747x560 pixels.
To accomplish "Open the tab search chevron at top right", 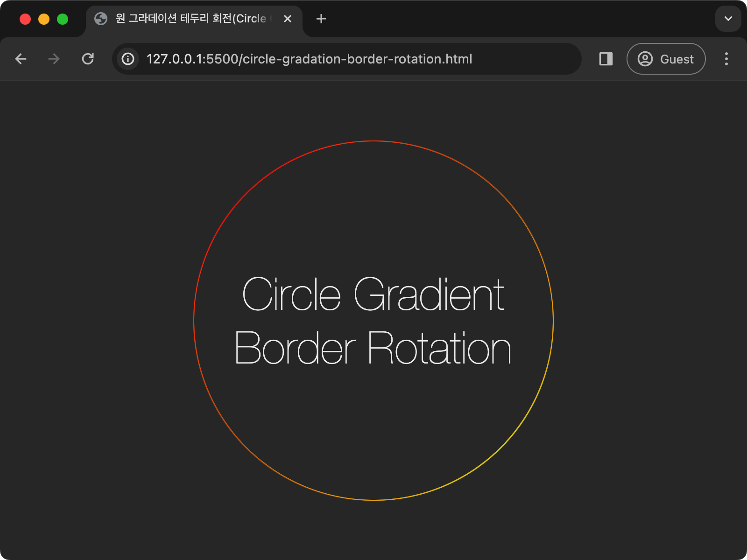I will pos(728,19).
